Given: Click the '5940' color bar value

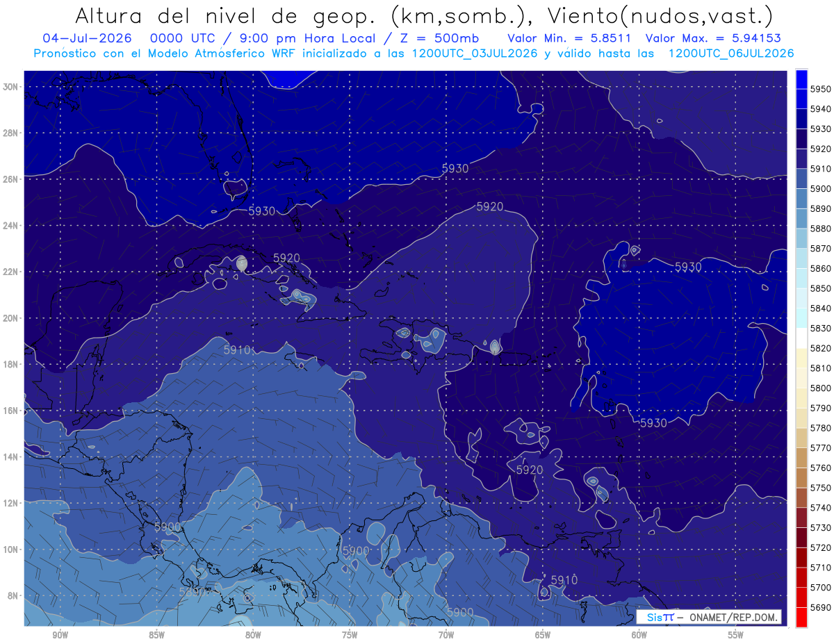Looking at the screenshot, I should click(821, 109).
